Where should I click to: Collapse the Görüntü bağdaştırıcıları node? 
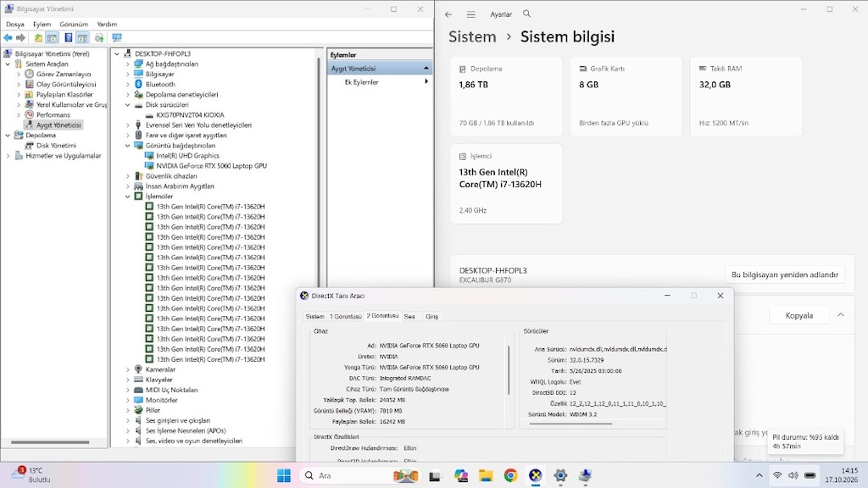(127, 146)
